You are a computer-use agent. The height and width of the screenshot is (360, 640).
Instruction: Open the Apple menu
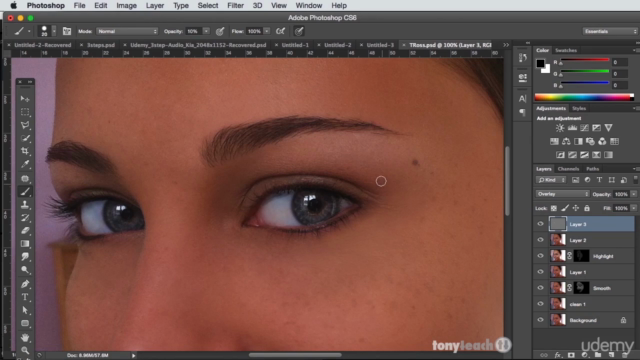(x=13, y=5)
